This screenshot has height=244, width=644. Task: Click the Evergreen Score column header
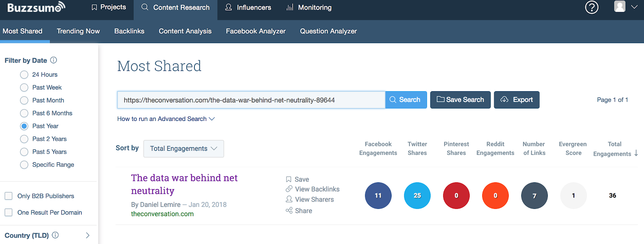(573, 148)
